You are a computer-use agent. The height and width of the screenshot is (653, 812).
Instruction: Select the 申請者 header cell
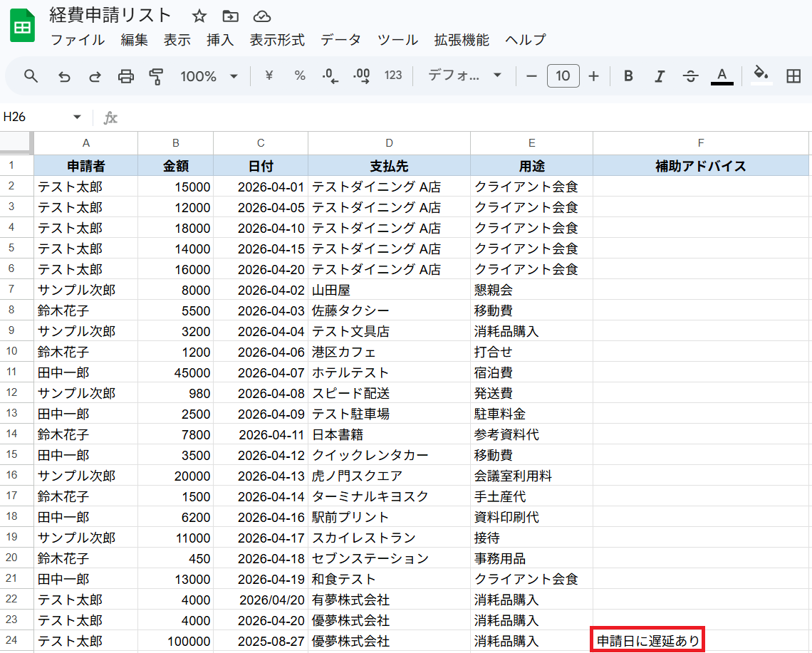(86, 166)
